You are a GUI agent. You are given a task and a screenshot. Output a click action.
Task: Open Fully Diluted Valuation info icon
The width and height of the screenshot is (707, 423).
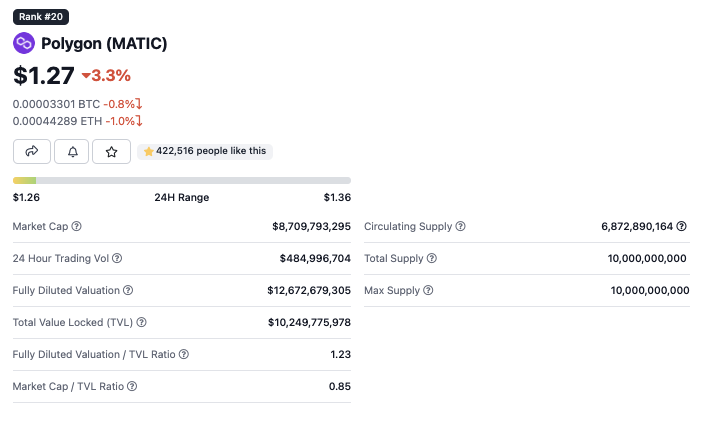pyautogui.click(x=128, y=290)
